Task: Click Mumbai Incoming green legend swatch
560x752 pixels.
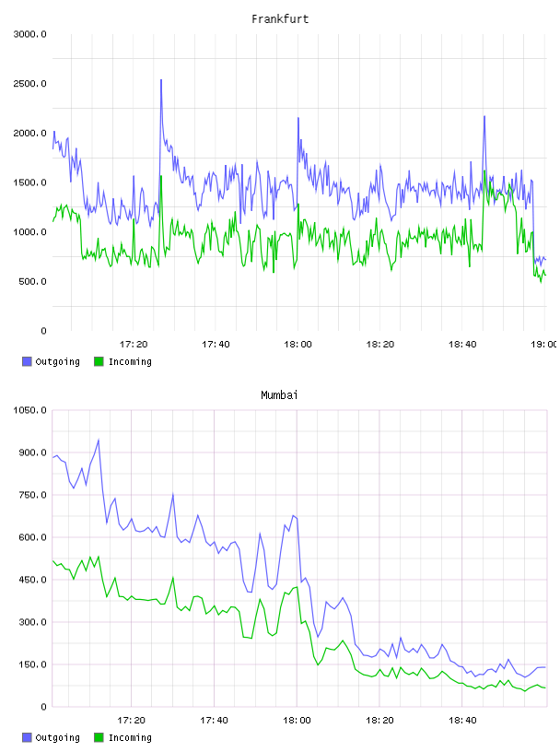Action: coord(99,737)
